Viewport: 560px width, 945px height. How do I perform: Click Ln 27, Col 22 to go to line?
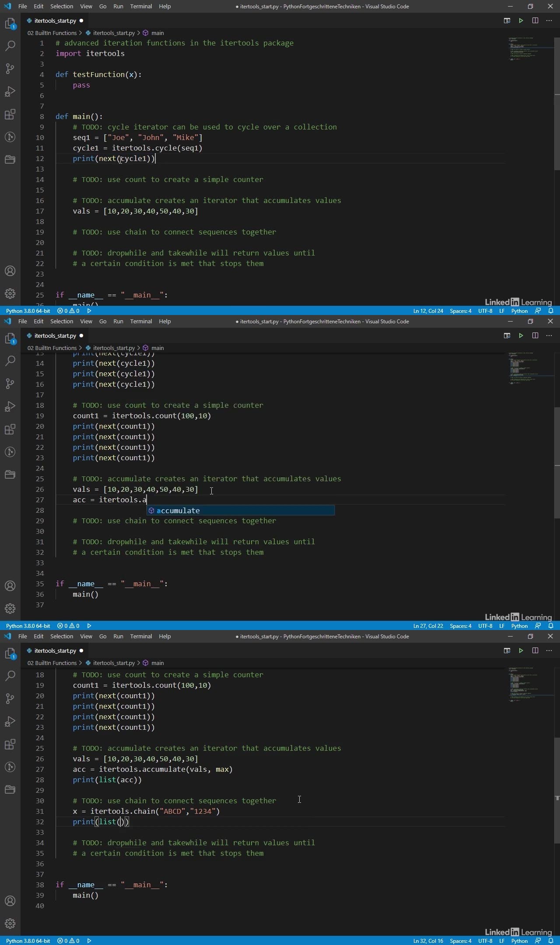click(x=428, y=626)
